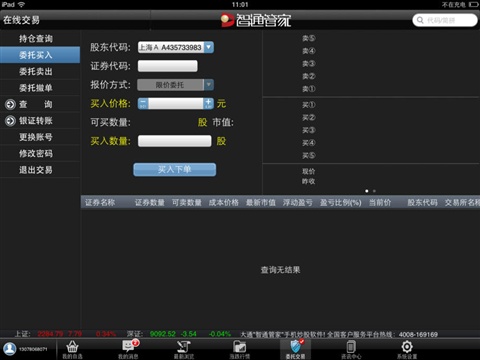Screen dimensions: 480x360
Task: Open the 报价方式 限价委托 dropdown
Action: pyautogui.click(x=175, y=85)
